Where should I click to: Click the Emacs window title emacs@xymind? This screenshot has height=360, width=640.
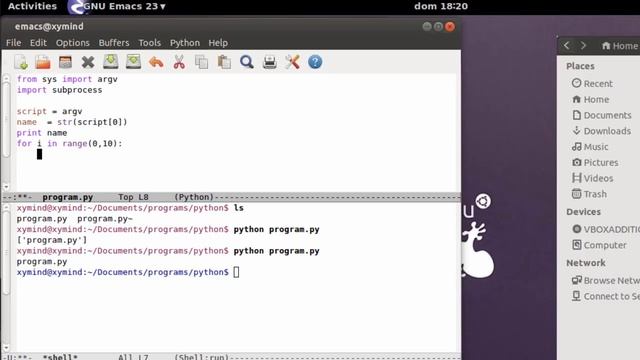[x=49, y=27]
